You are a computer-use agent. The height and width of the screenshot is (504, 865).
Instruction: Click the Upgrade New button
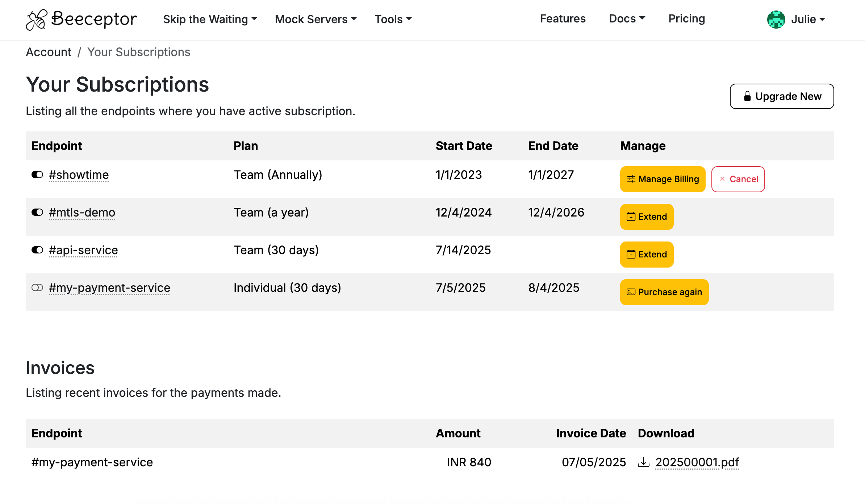coord(782,96)
